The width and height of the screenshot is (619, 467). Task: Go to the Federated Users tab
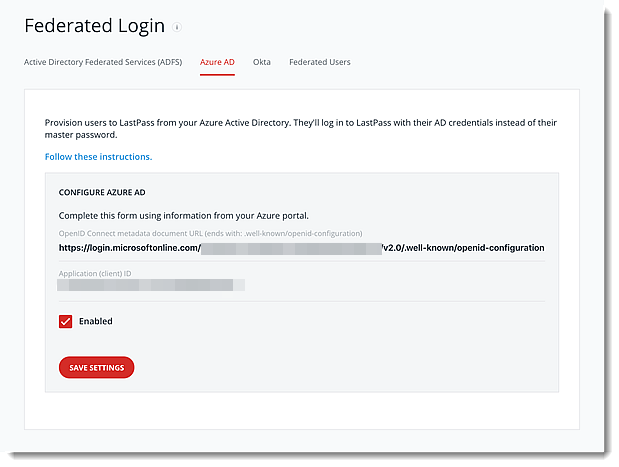[320, 62]
